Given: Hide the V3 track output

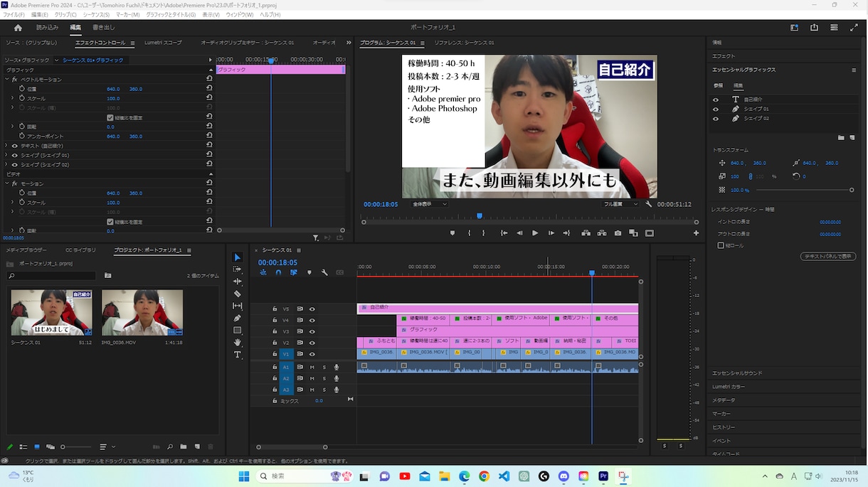Looking at the screenshot, I should point(312,331).
